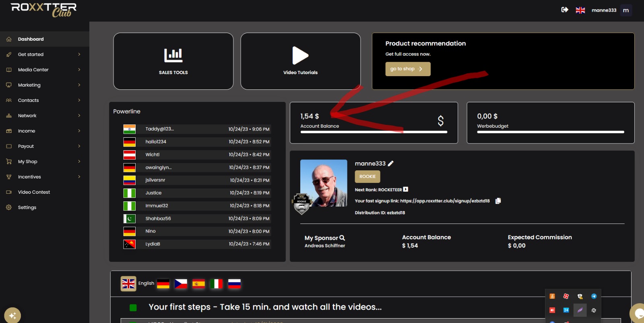
Task: Click the logout arrow icon in header
Action: [565, 10]
